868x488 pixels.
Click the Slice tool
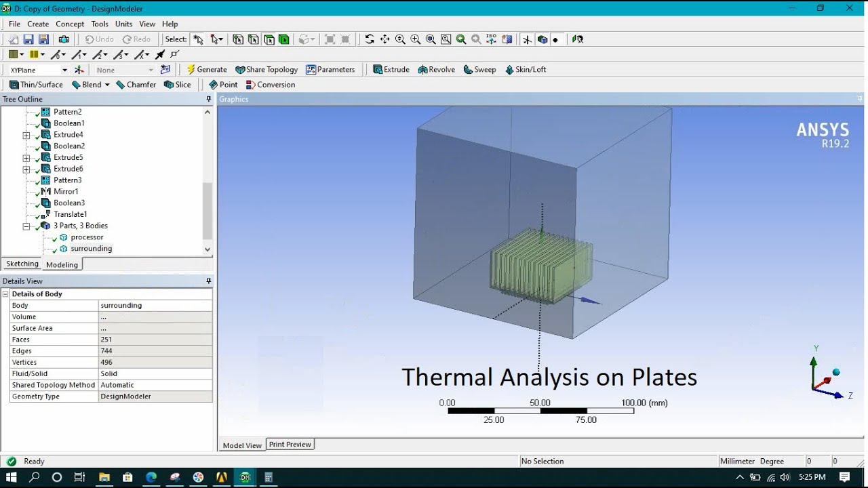(x=178, y=85)
